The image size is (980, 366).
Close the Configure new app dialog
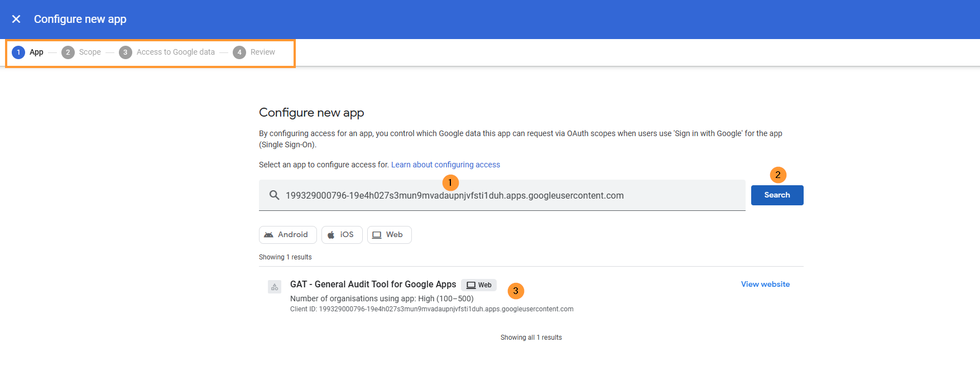pos(16,19)
